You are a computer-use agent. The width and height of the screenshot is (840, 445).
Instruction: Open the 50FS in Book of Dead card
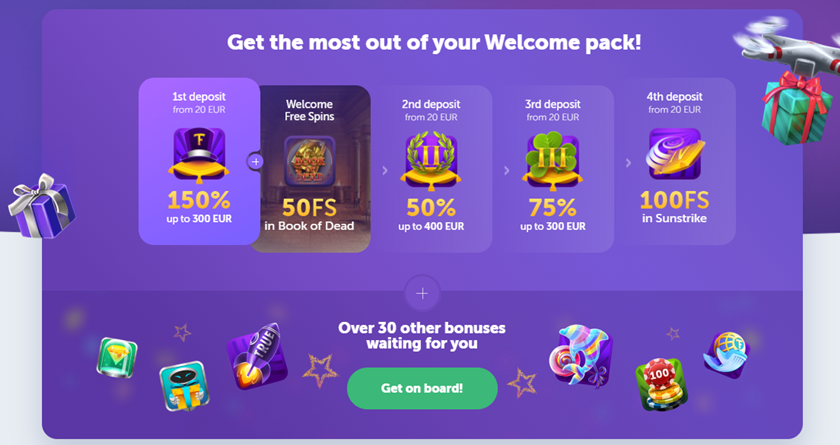(x=310, y=169)
